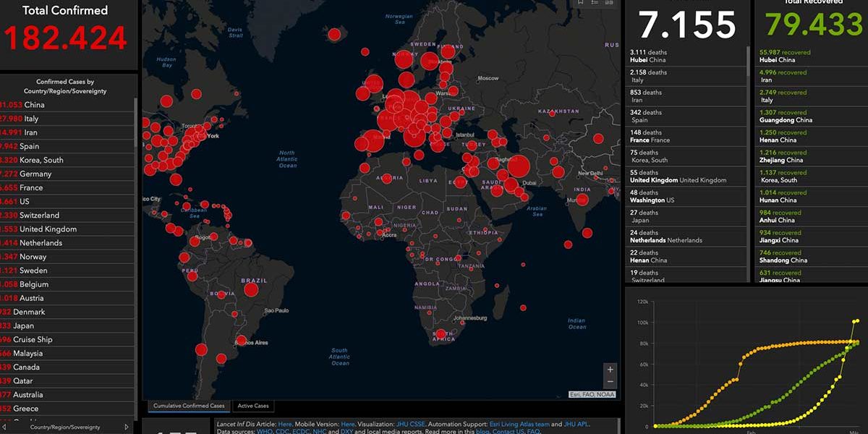Click 4.996 recovered Iran row

[812, 76]
